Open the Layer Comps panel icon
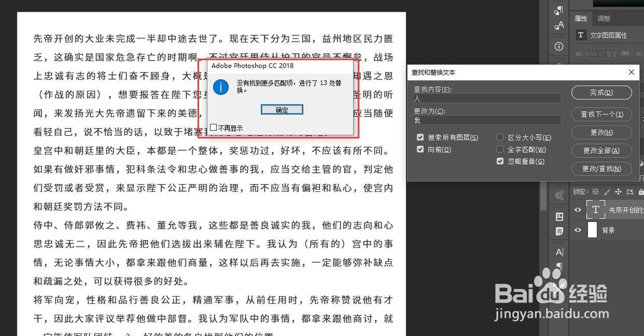This screenshot has width=644, height=336. coord(559,216)
